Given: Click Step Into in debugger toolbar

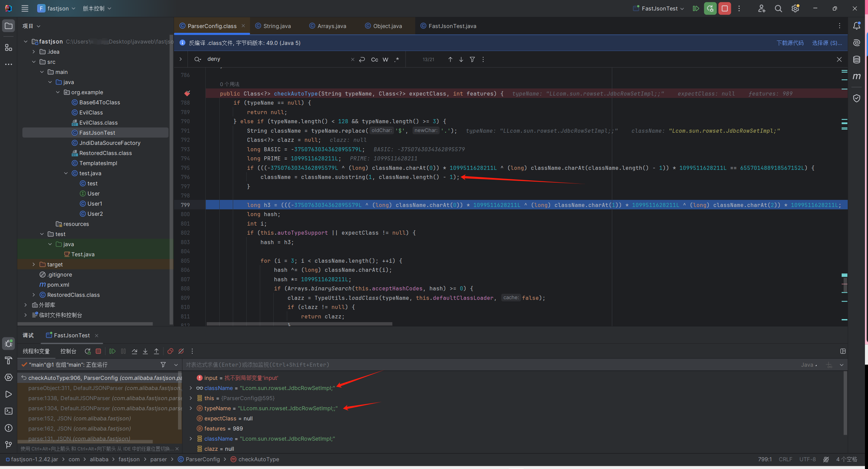Looking at the screenshot, I should tap(145, 351).
